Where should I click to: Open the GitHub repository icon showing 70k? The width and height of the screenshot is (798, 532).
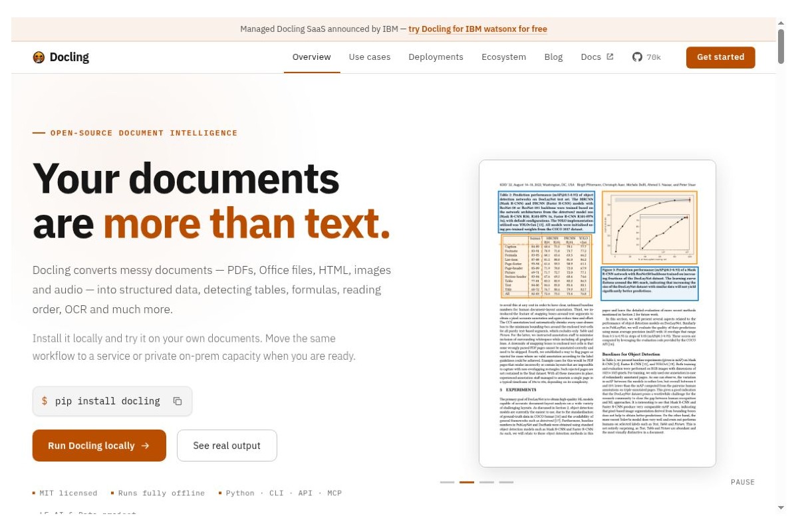click(x=646, y=57)
